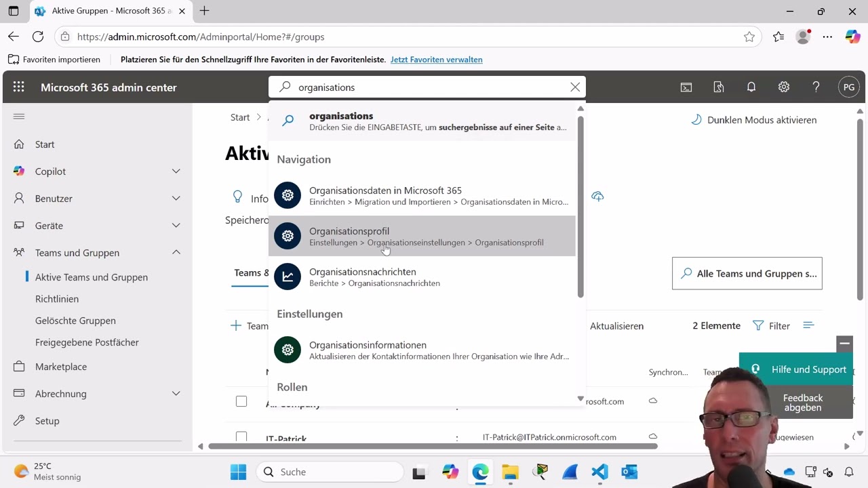868x488 pixels.
Task: Click Feedback abgeben
Action: pyautogui.click(x=803, y=403)
